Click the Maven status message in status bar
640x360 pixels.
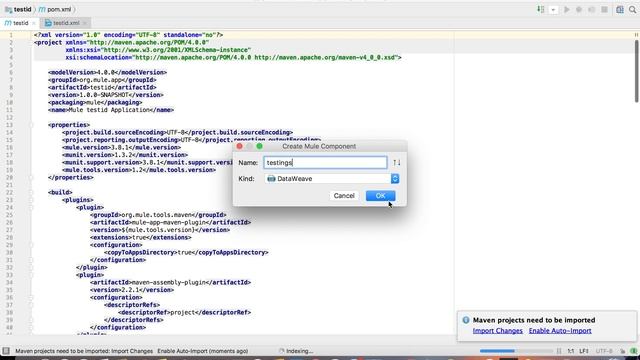pyautogui.click(x=131, y=351)
